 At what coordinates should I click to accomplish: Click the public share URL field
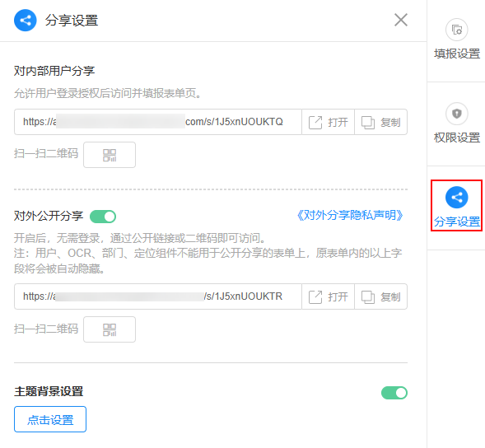[x=158, y=296]
